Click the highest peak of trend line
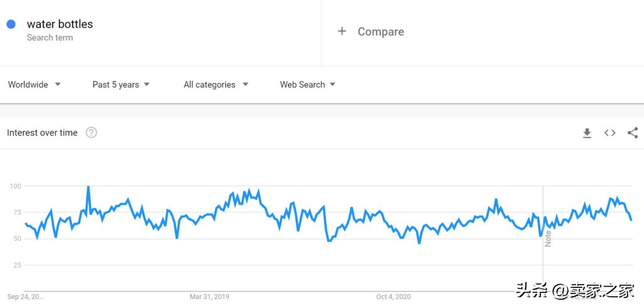 coord(88,187)
